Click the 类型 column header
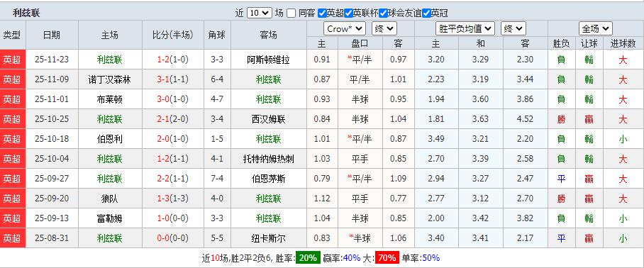The image size is (644, 268). 12,35
